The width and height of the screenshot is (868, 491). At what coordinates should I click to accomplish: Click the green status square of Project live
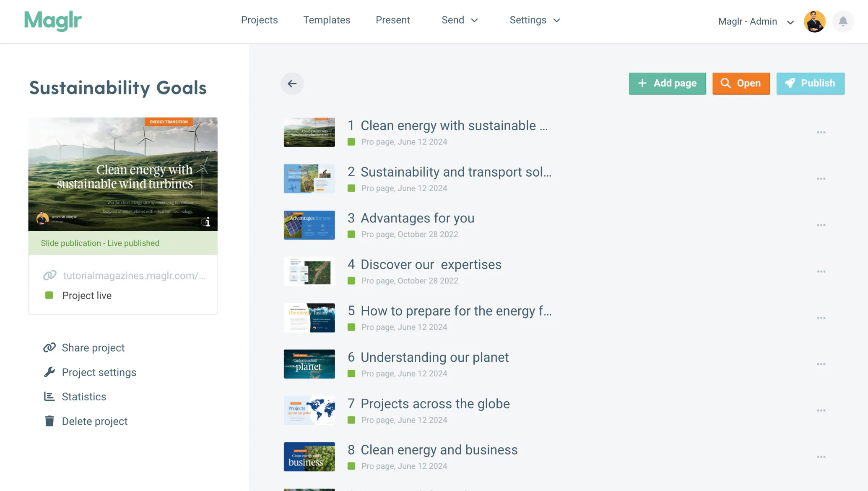[49, 295]
